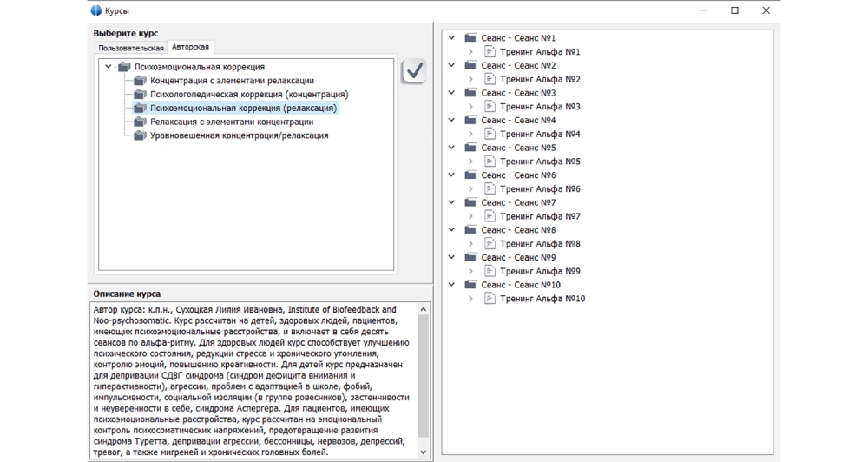Screen dimensions: 868x462
Task: Click the folder icon of Сеанс №1
Action: [x=470, y=38]
